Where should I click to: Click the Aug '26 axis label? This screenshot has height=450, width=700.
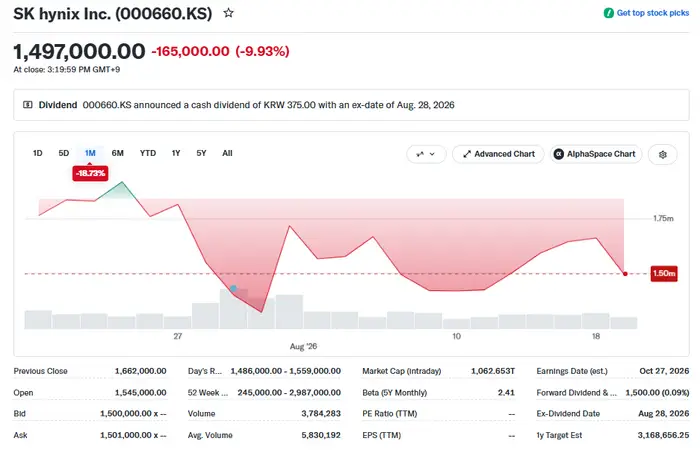coord(303,346)
